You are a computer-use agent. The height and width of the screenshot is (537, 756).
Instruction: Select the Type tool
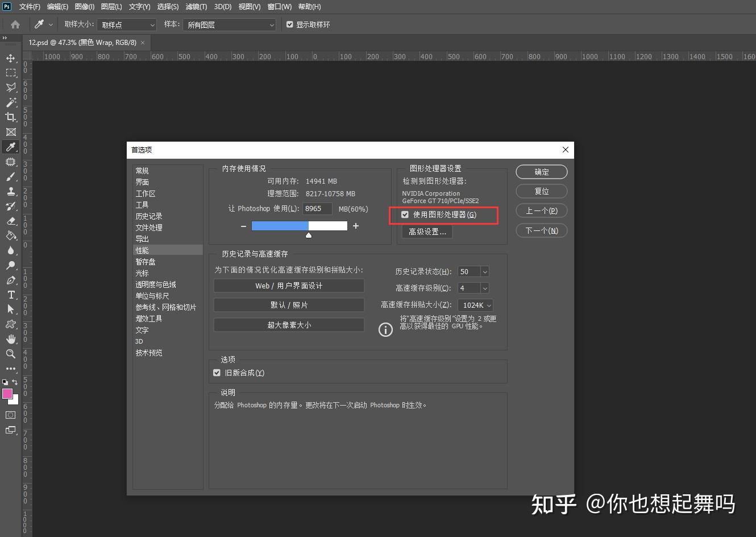(11, 295)
